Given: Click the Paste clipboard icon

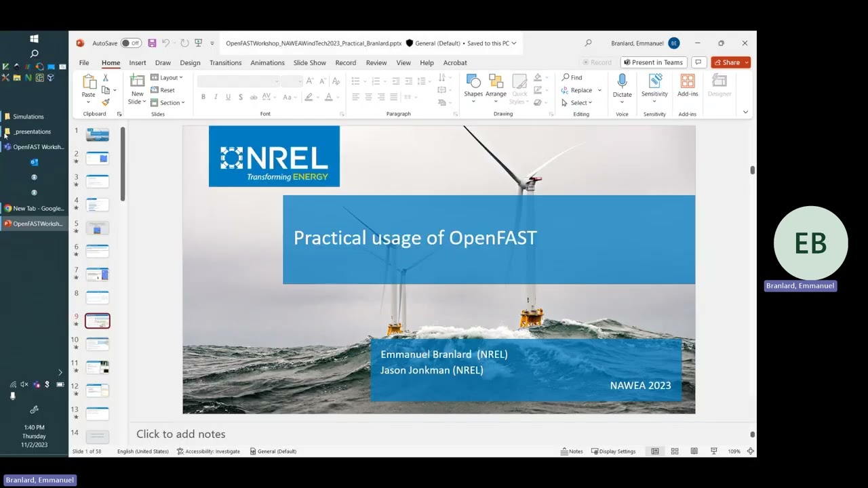Looking at the screenshot, I should [89, 82].
